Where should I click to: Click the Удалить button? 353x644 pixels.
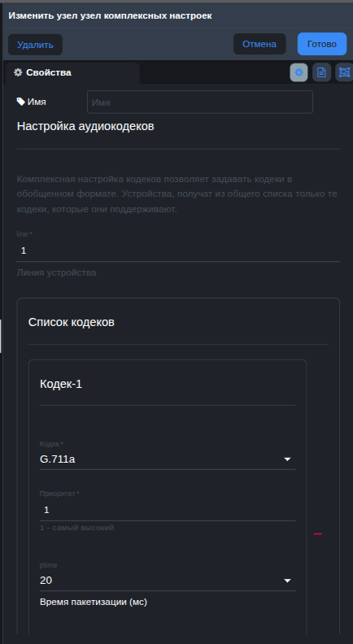click(35, 45)
